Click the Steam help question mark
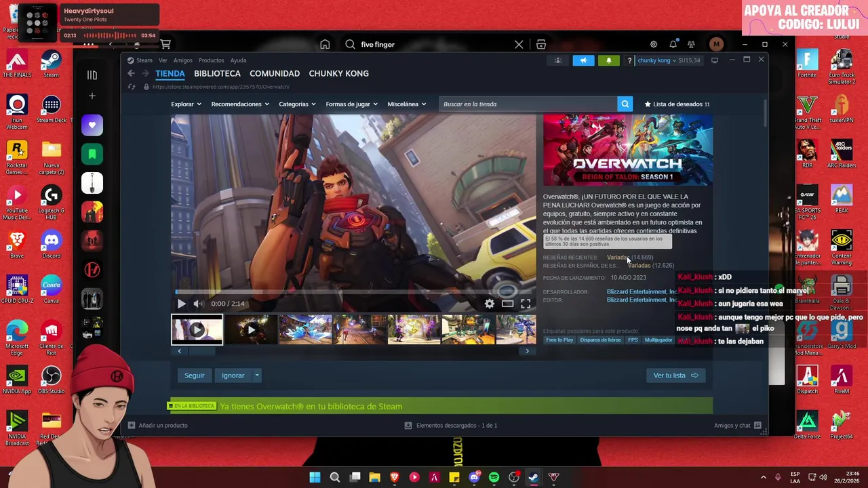Viewport: 868px width, 488px height. (x=629, y=60)
